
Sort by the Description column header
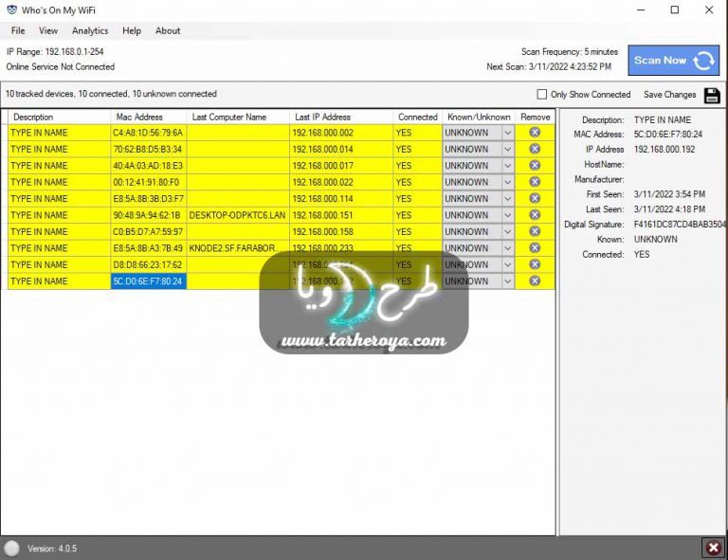pos(59,117)
